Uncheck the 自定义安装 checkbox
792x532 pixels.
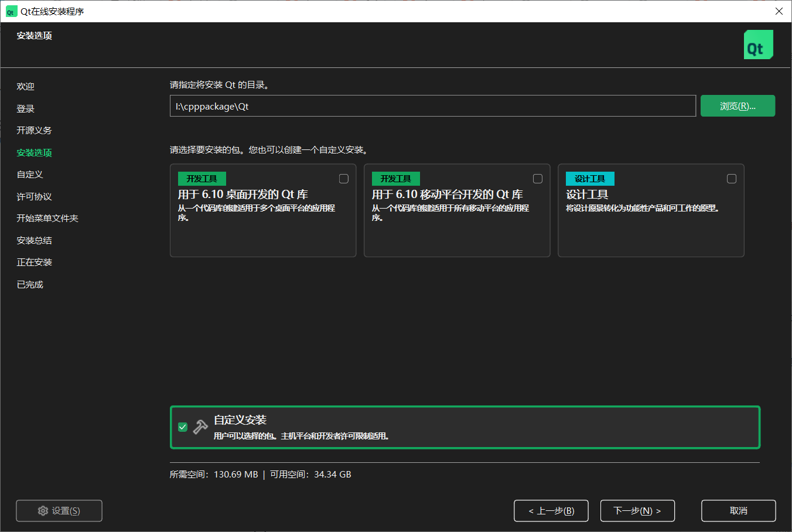[x=183, y=427]
